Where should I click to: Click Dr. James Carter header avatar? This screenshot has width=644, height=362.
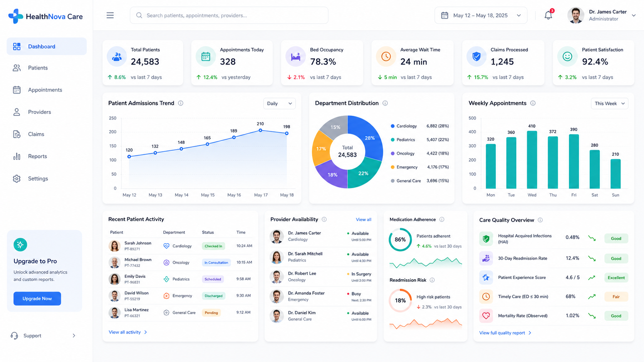(x=575, y=15)
